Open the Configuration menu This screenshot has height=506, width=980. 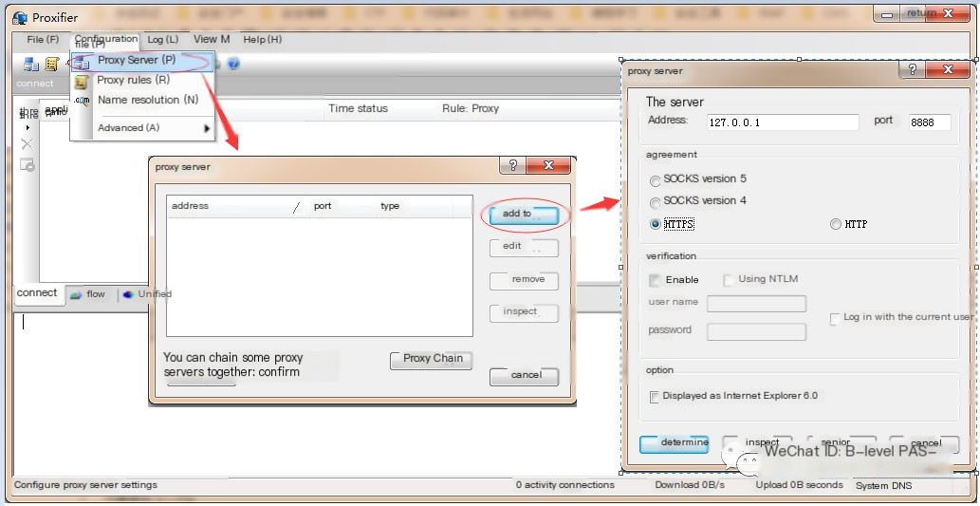pyautogui.click(x=105, y=39)
